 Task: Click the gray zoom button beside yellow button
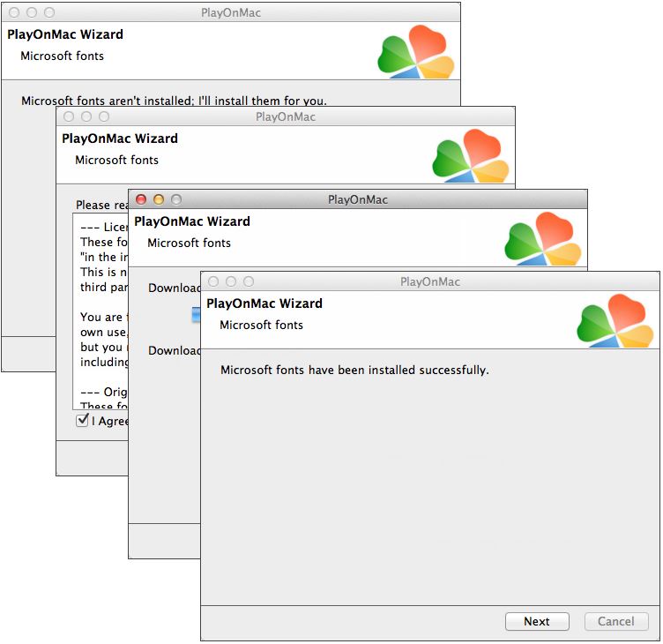point(176,199)
